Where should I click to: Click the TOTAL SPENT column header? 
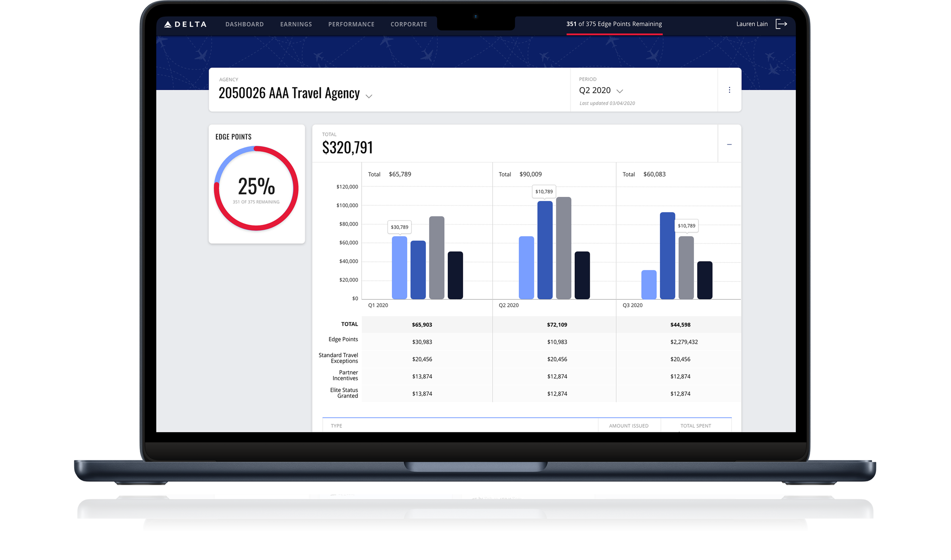(x=695, y=426)
